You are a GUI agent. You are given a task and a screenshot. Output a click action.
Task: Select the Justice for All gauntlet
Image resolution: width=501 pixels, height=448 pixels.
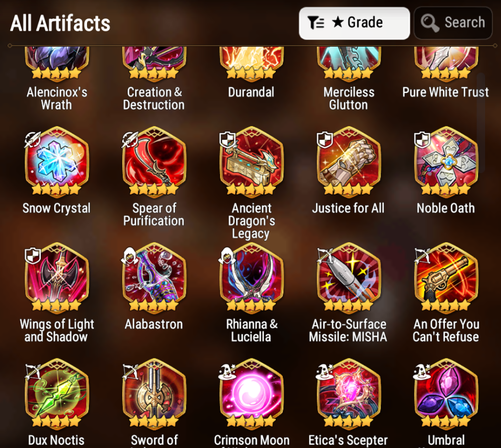(x=349, y=161)
